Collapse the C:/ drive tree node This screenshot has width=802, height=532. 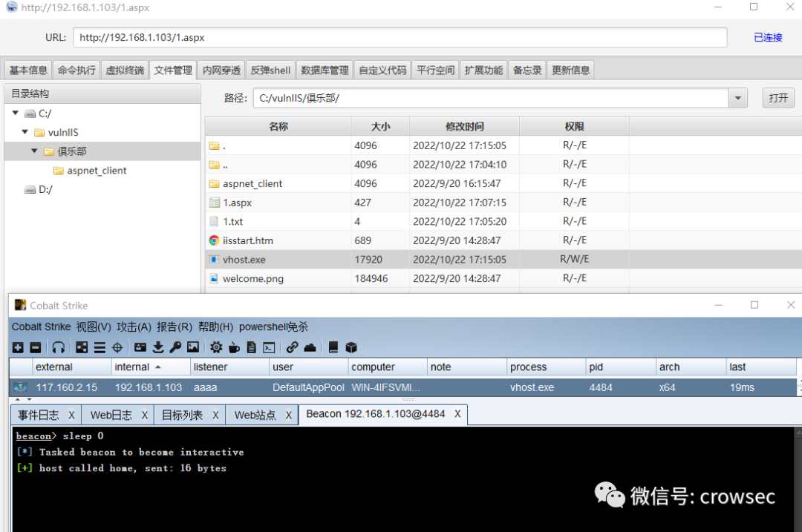pos(16,113)
